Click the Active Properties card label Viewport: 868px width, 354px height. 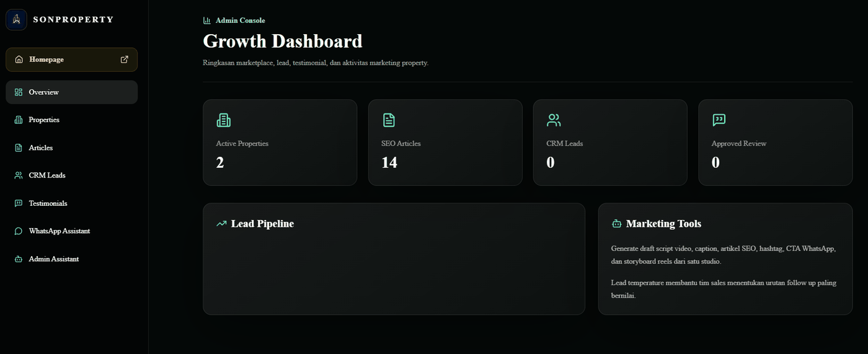(x=242, y=143)
